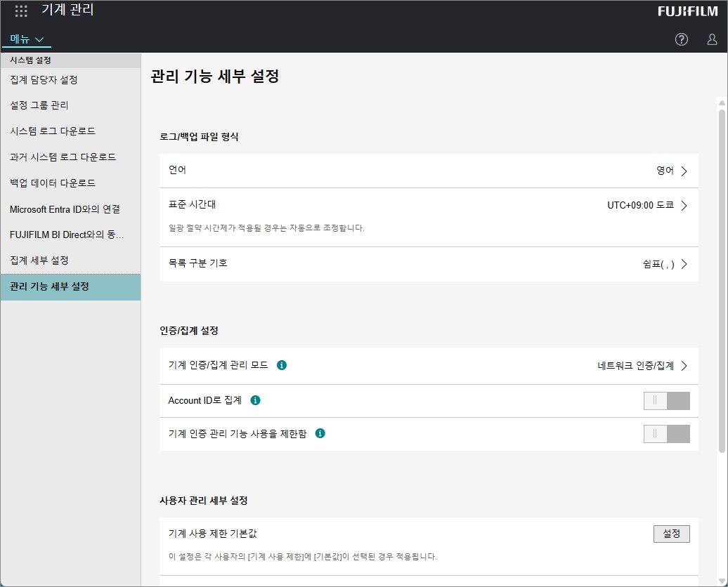Click the 설정 button for 기계 사용 제한 기본값
Image resolution: width=728 pixels, height=587 pixels.
click(x=671, y=534)
